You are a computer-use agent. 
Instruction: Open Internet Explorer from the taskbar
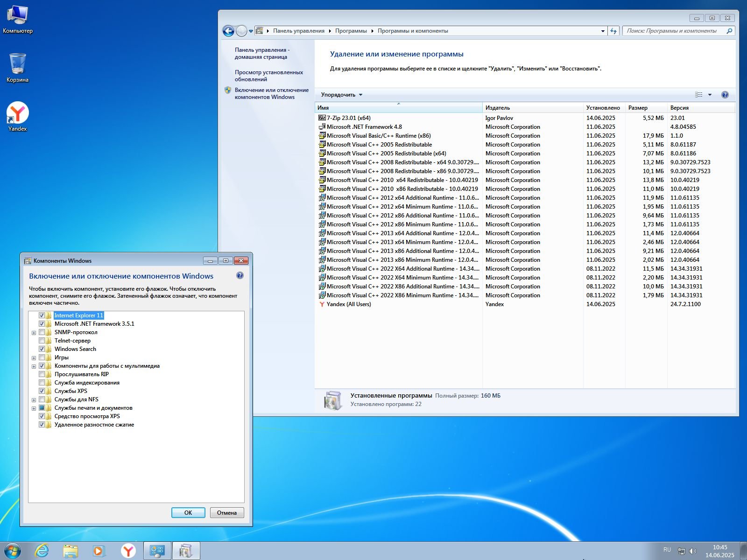pos(42,551)
